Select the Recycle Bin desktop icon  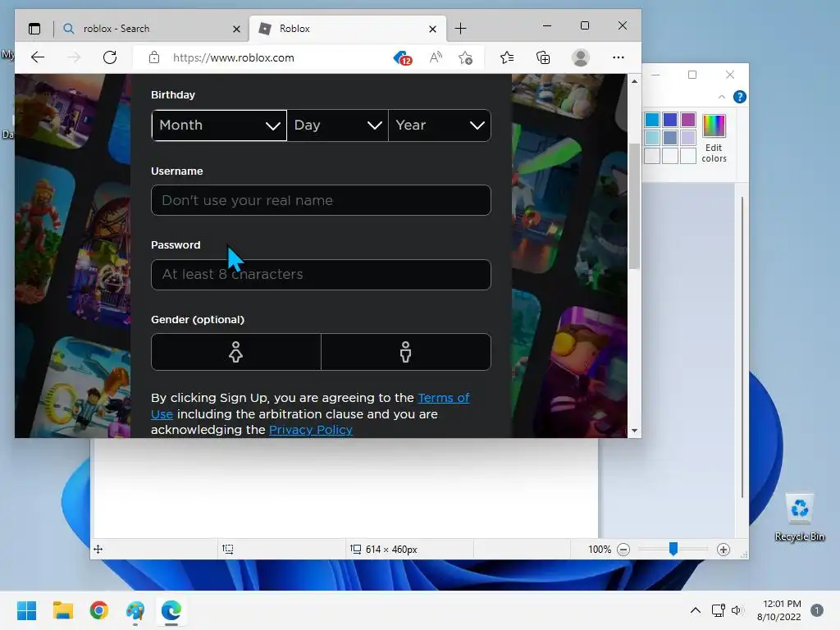[x=799, y=518]
